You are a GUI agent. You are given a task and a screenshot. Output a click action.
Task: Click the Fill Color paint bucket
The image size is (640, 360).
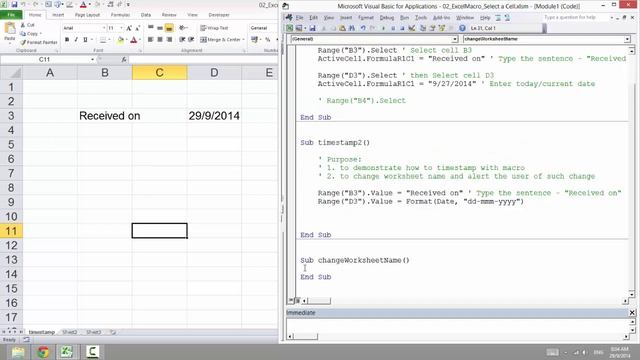120,40
